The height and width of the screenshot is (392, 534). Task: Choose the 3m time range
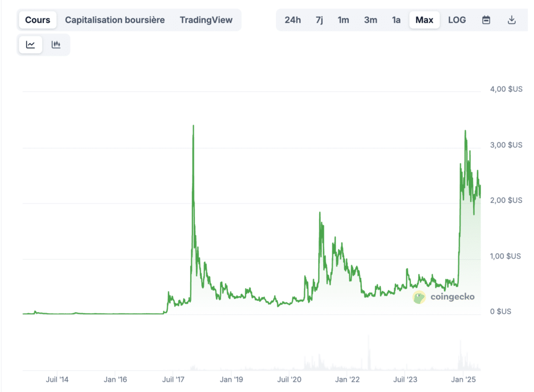(x=371, y=20)
